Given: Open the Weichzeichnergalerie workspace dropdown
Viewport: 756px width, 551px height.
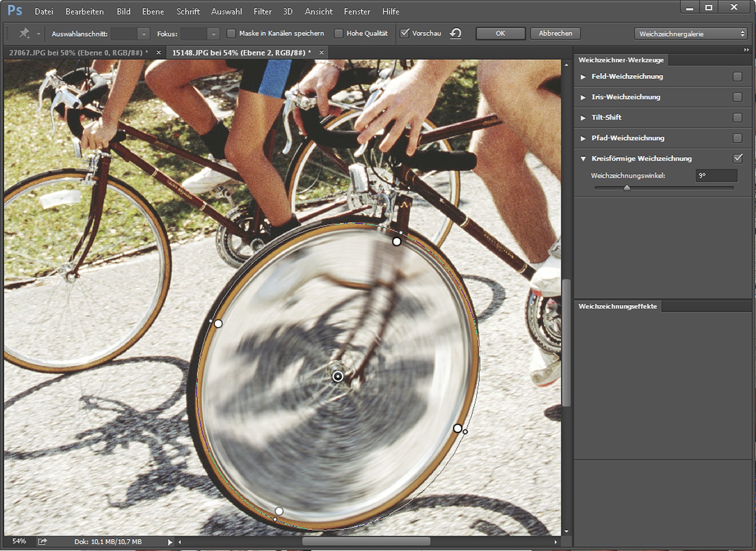Looking at the screenshot, I should pos(691,34).
